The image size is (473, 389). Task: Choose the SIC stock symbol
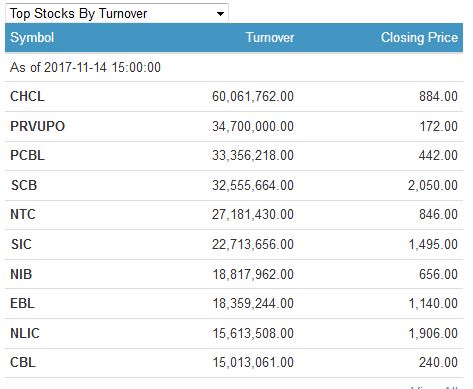point(21,244)
